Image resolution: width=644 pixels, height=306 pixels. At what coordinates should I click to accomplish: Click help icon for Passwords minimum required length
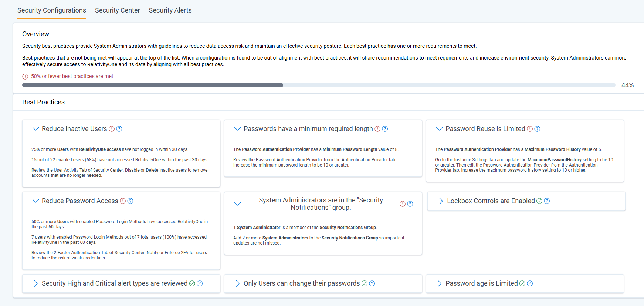pyautogui.click(x=385, y=129)
